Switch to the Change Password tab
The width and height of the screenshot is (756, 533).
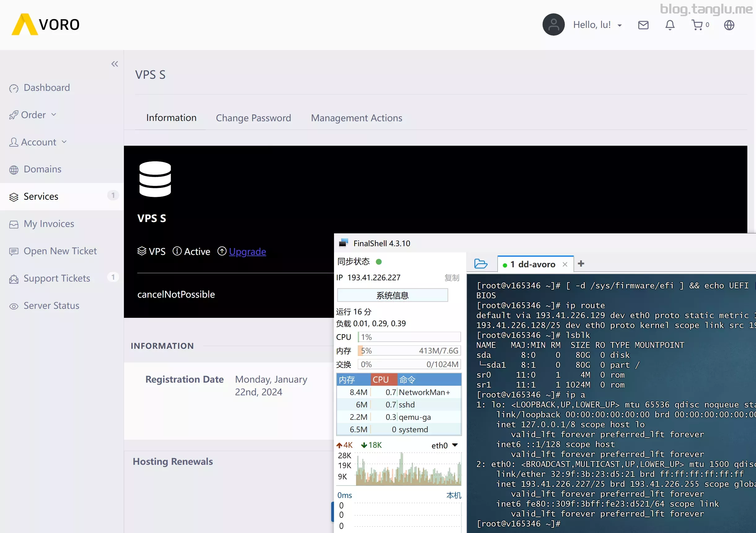(x=253, y=118)
